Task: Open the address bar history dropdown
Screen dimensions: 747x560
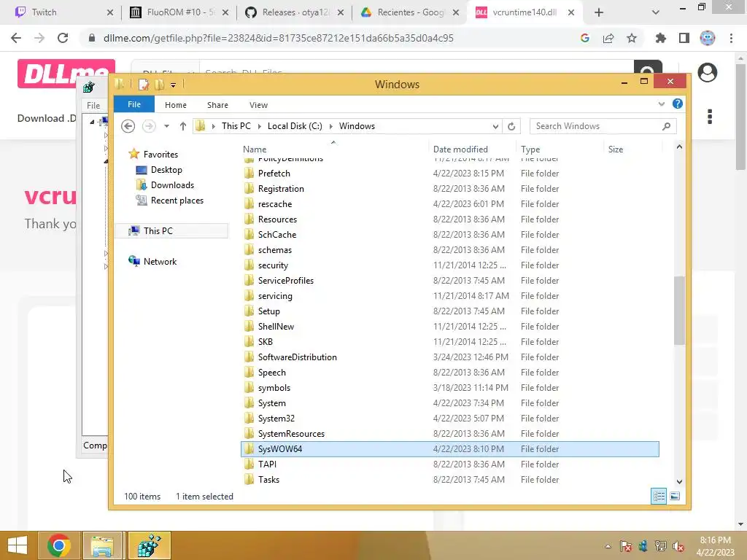Action: tap(495, 126)
